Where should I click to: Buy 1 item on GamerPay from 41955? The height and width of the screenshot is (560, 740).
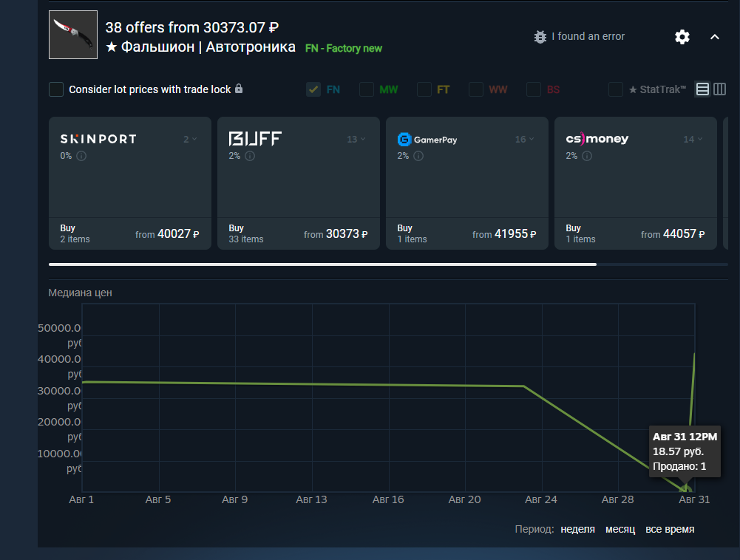click(466, 233)
